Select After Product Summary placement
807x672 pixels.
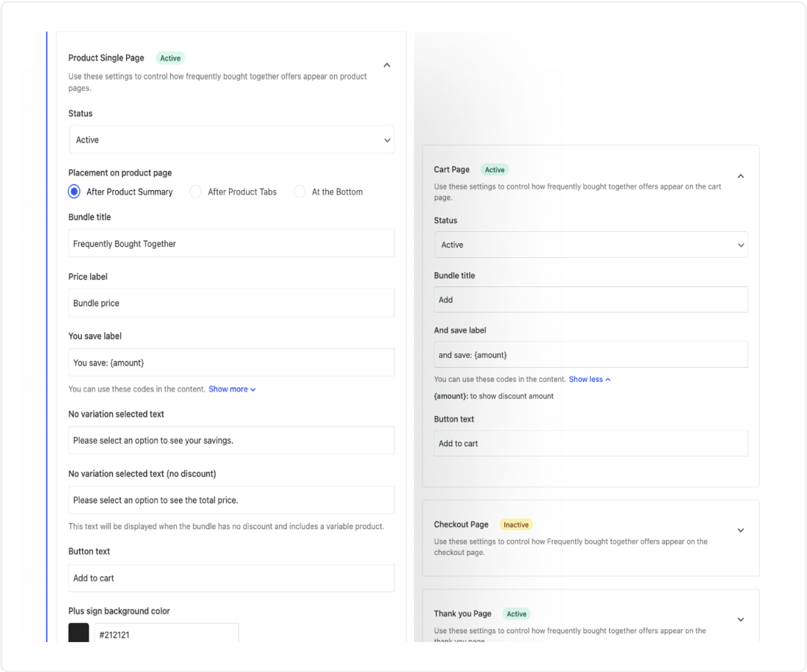75,192
